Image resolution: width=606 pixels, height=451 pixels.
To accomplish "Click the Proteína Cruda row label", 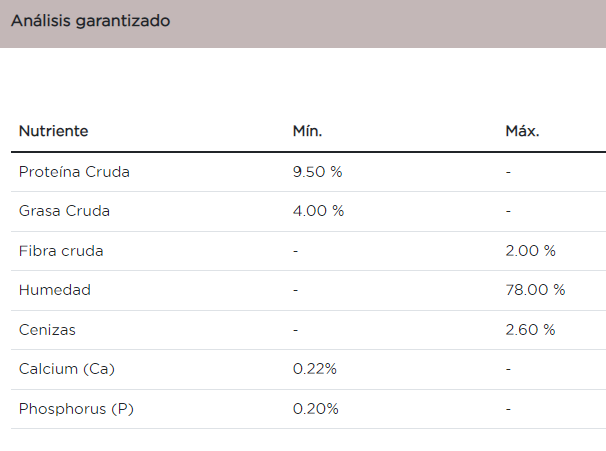I will [74, 172].
